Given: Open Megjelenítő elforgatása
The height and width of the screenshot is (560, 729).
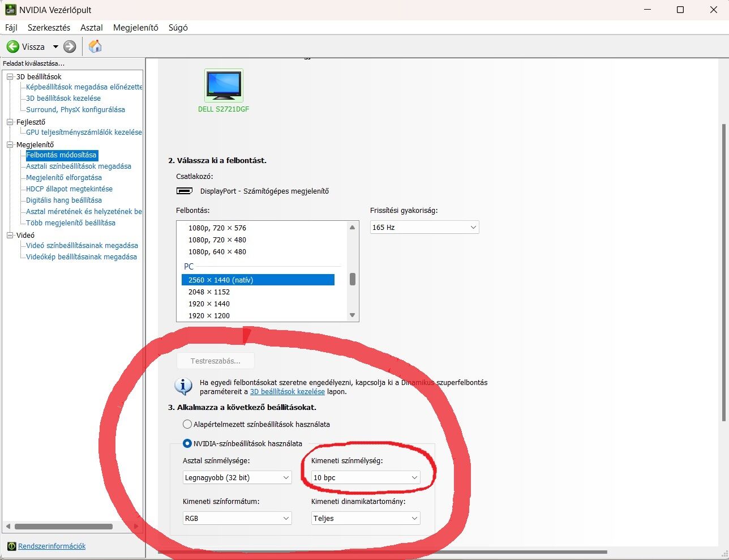Looking at the screenshot, I should click(x=64, y=177).
